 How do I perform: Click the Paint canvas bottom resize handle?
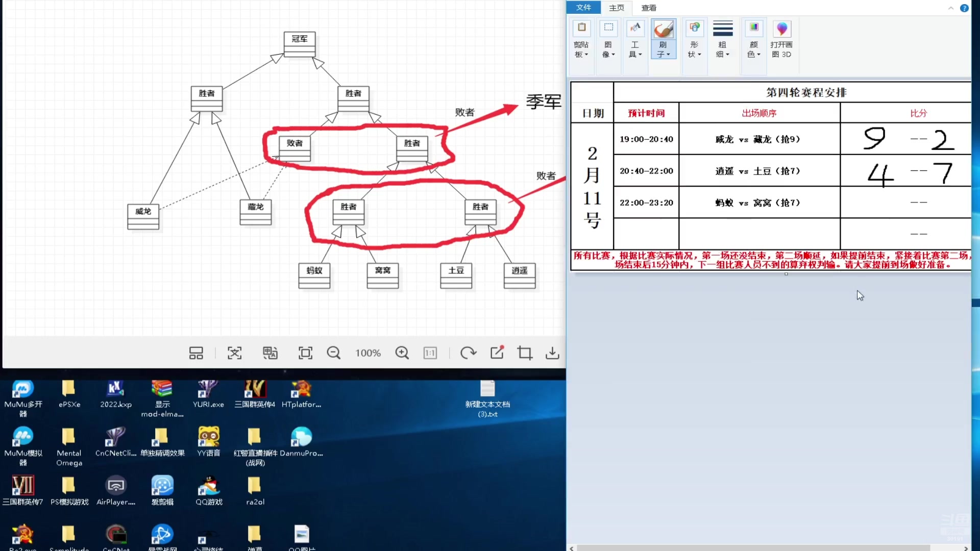[x=786, y=274]
